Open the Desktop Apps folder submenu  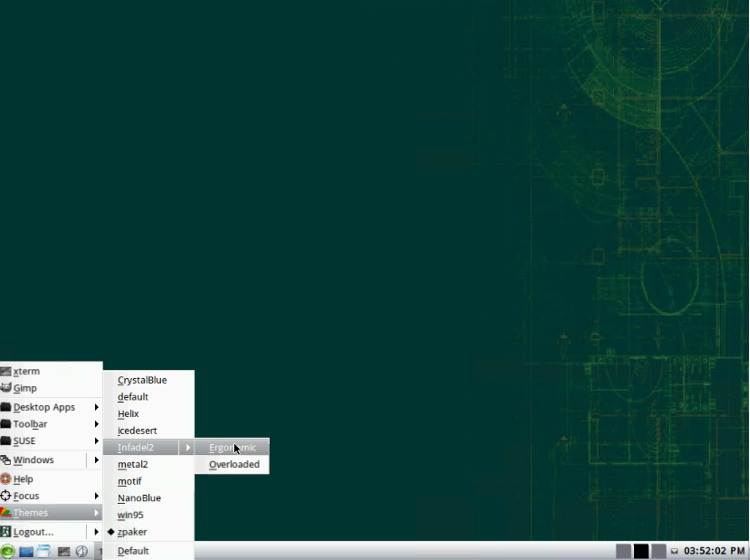[51, 407]
